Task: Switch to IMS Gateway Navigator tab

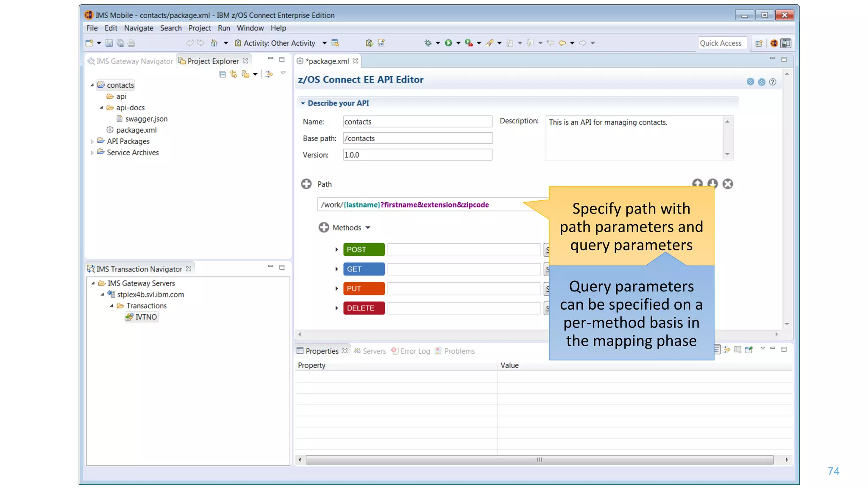Action: [130, 61]
